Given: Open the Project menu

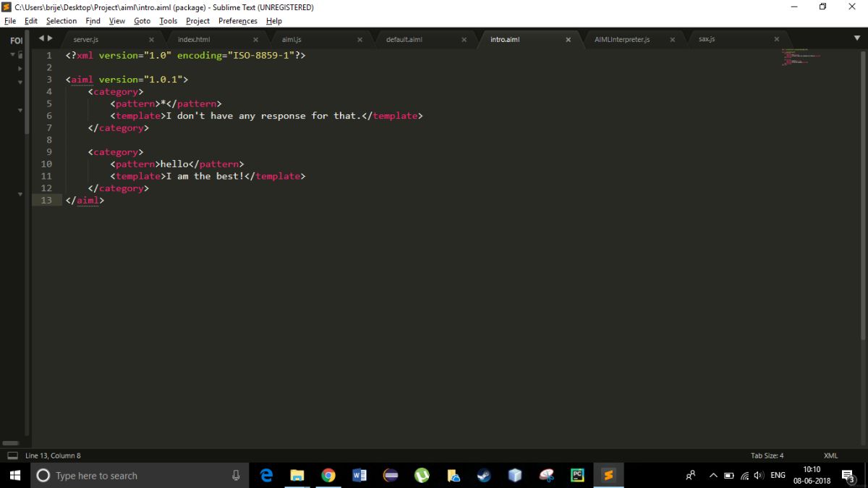Looking at the screenshot, I should [x=197, y=21].
